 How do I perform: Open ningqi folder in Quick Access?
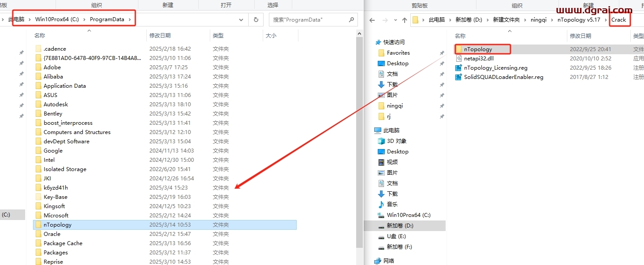(395, 106)
